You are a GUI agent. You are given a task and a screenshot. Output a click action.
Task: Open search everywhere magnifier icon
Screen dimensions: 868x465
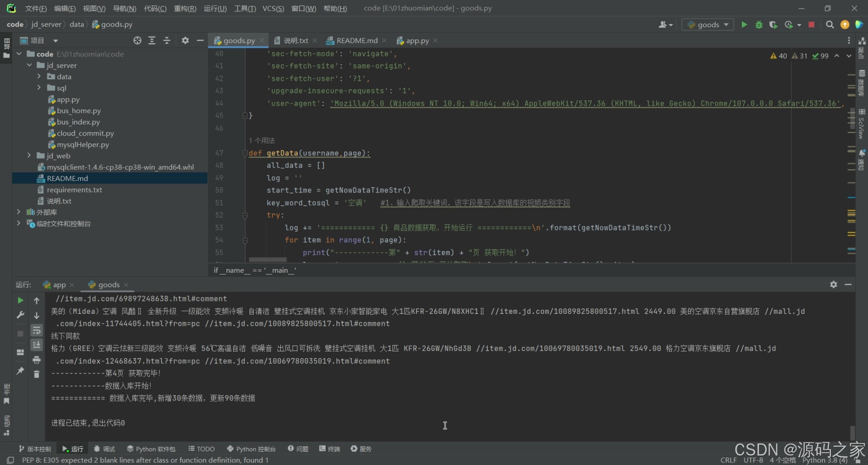[x=830, y=25]
